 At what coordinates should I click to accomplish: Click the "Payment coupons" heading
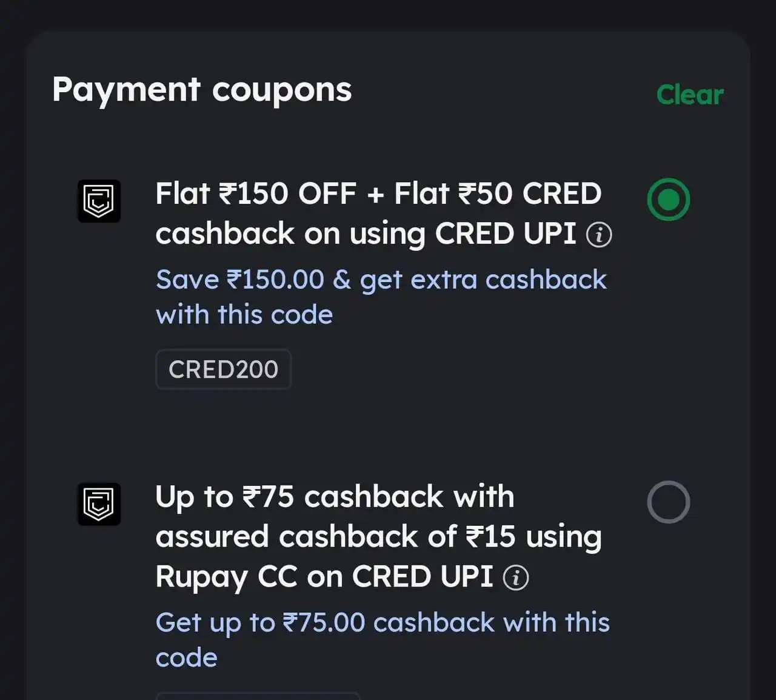[x=202, y=90]
